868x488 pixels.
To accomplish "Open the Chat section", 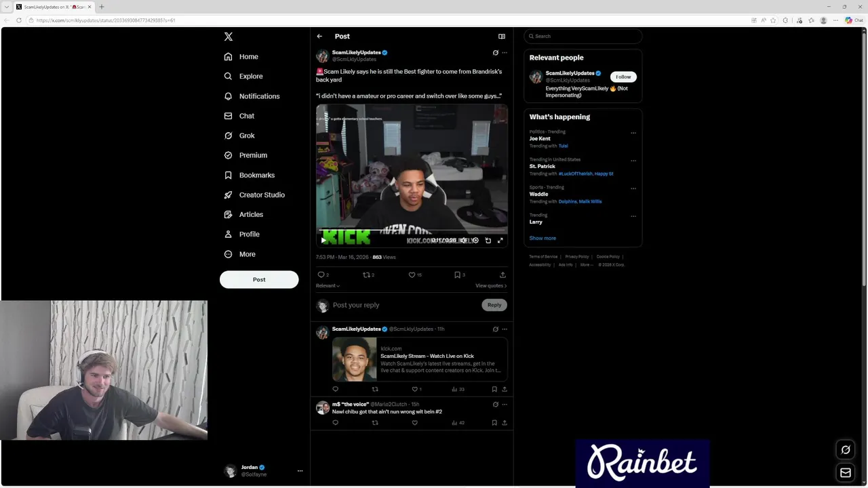I will click(x=239, y=116).
